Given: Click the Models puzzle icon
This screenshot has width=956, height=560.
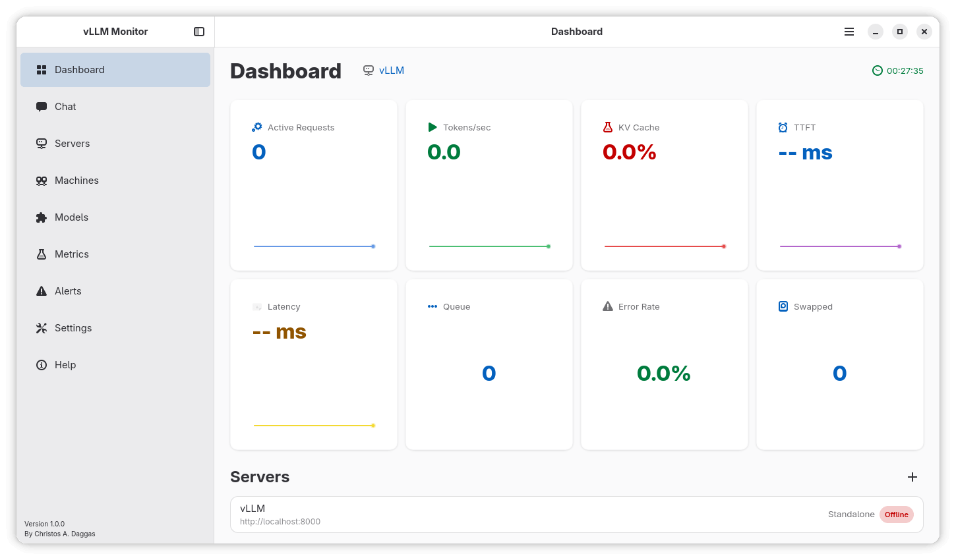Looking at the screenshot, I should (42, 217).
